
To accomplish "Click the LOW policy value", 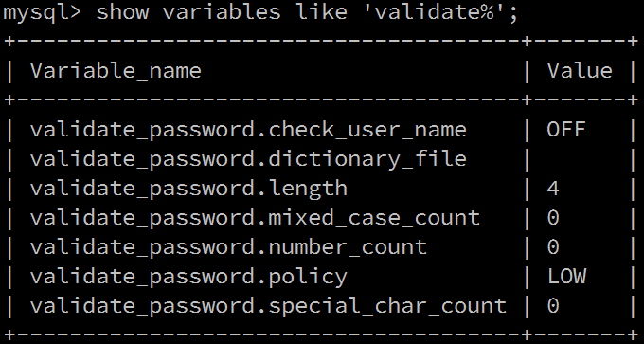I will tap(566, 277).
